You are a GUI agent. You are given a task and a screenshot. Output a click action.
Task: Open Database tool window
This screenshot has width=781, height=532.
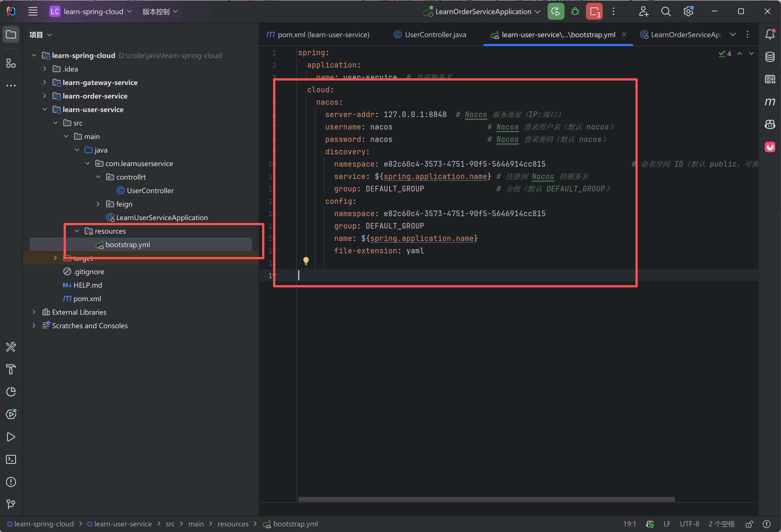[x=770, y=57]
